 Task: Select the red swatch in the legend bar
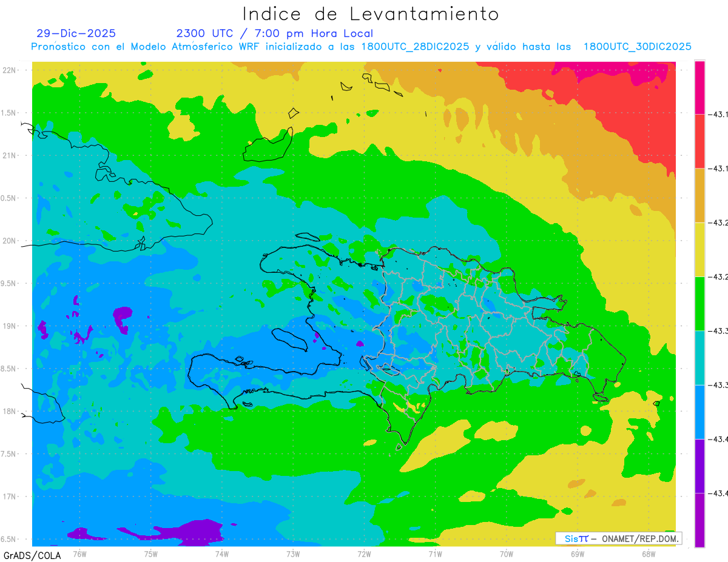click(x=699, y=141)
